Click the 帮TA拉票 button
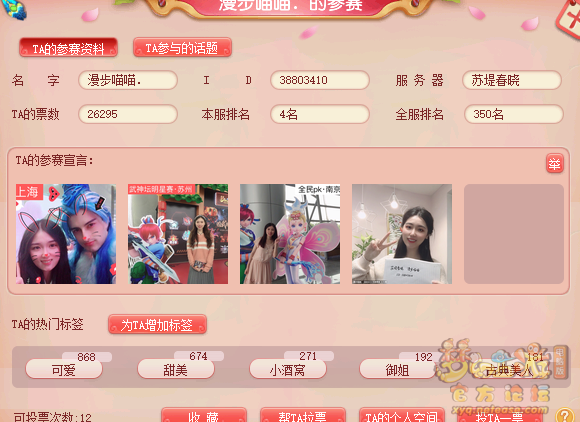 point(303,415)
